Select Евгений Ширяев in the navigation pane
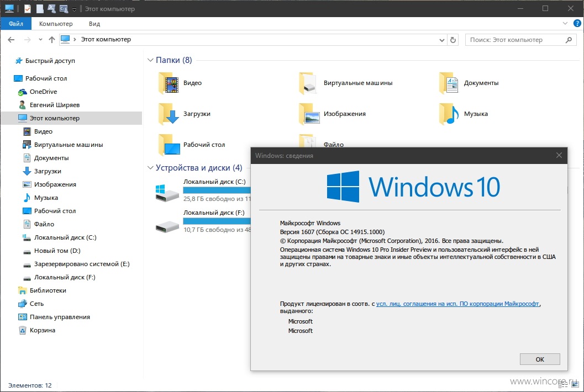Viewport: 584px width, 392px height. (x=54, y=105)
